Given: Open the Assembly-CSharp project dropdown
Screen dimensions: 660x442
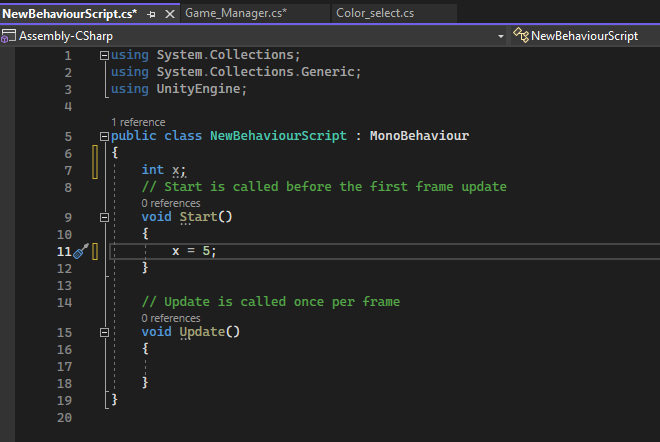Looking at the screenshot, I should (x=500, y=36).
